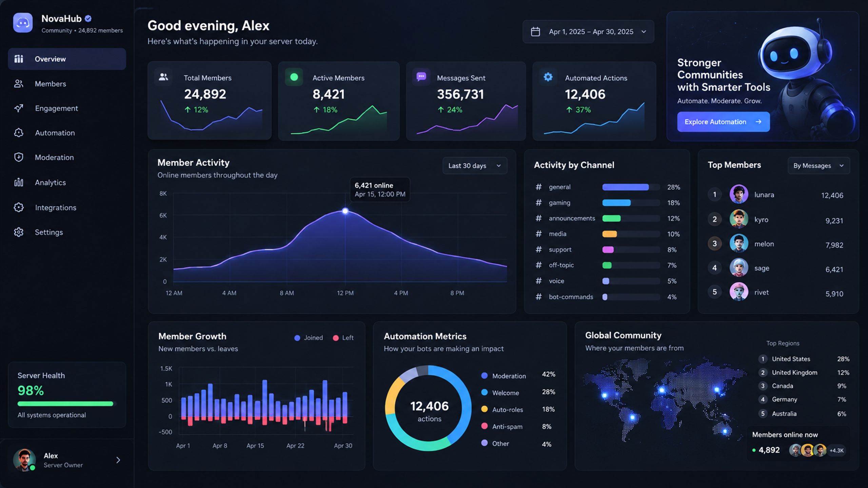Viewport: 868px width, 488px height.
Task: Click the calendar icon in date picker
Action: pyautogui.click(x=535, y=32)
